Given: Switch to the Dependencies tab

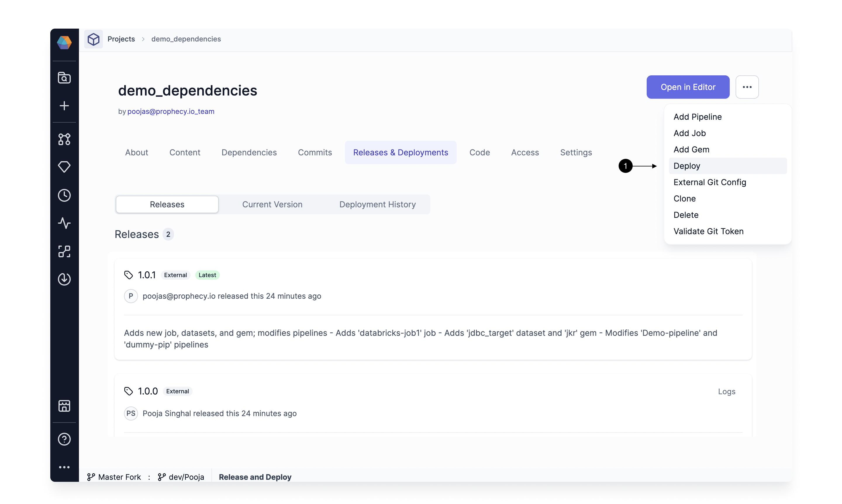Looking at the screenshot, I should click(x=249, y=152).
